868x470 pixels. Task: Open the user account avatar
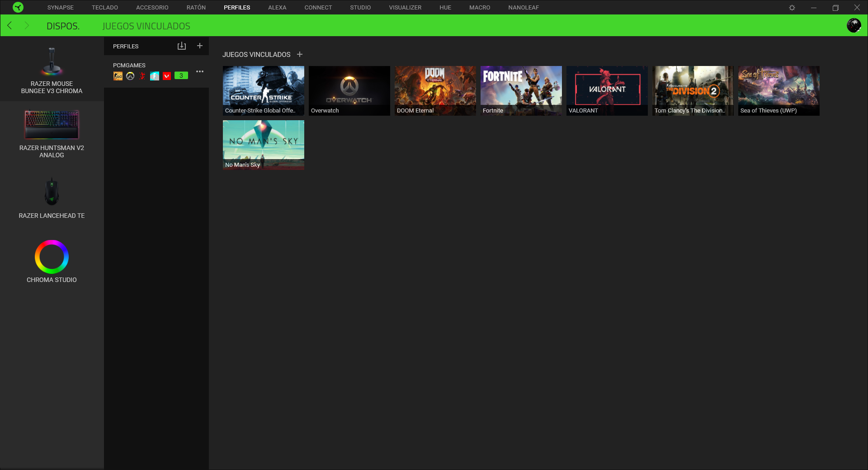(854, 25)
